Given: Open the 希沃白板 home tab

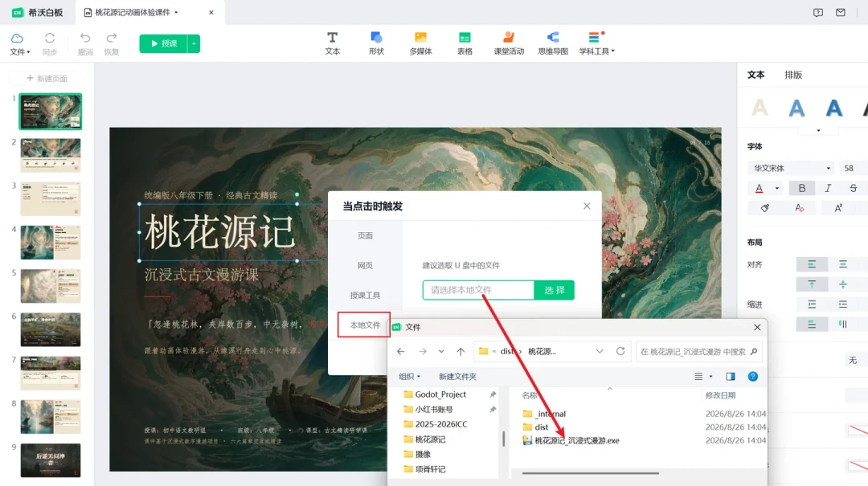Looking at the screenshot, I should [x=38, y=12].
